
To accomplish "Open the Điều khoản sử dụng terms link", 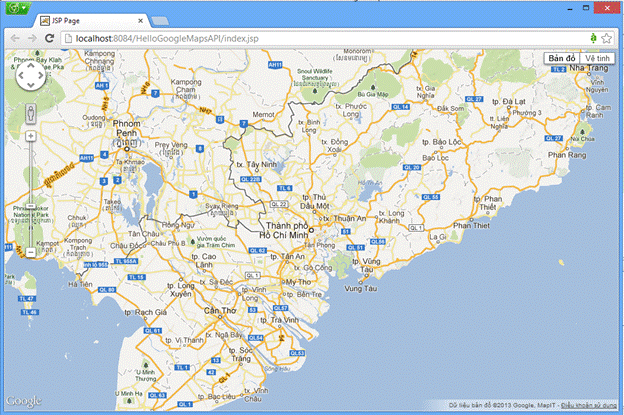I will click(589, 405).
